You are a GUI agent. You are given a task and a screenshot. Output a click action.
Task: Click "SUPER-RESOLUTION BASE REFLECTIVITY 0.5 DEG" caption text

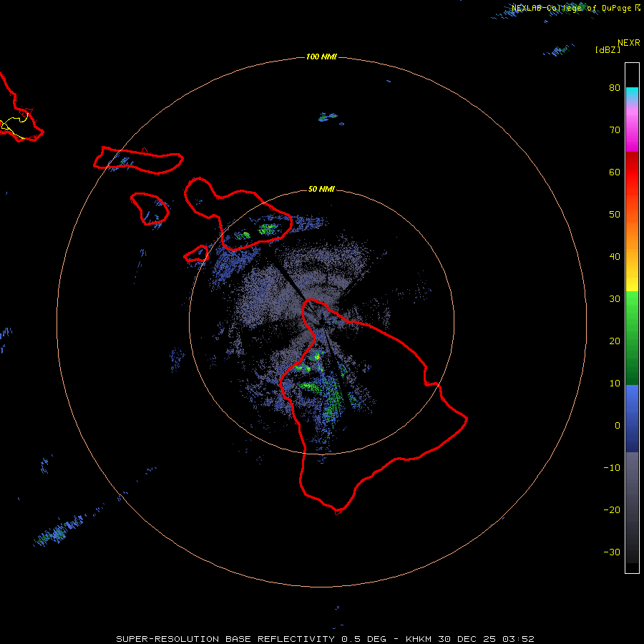coord(251,639)
